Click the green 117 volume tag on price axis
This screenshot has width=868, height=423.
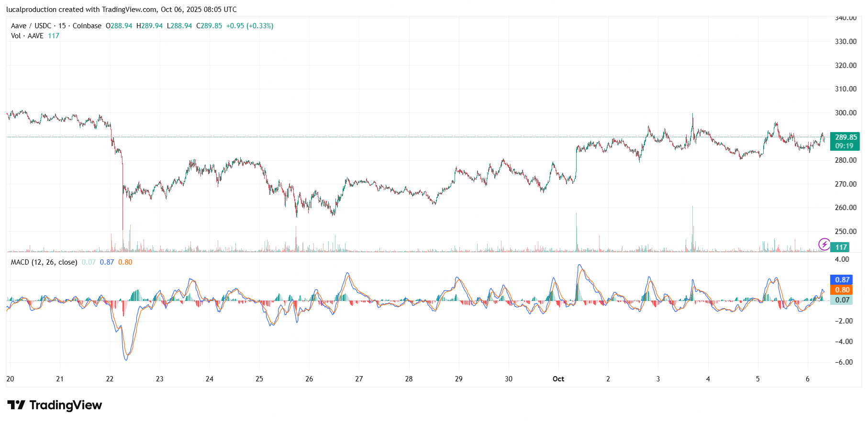point(841,247)
